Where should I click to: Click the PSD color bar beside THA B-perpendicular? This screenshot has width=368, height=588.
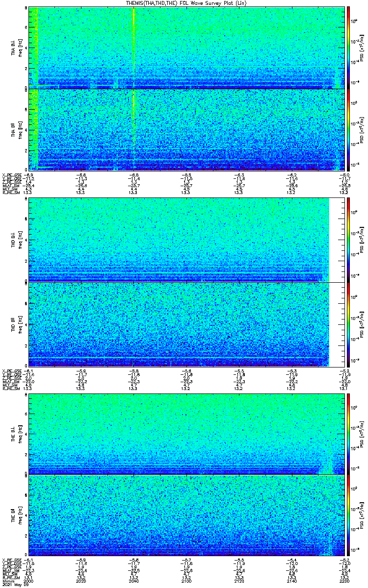349,47
